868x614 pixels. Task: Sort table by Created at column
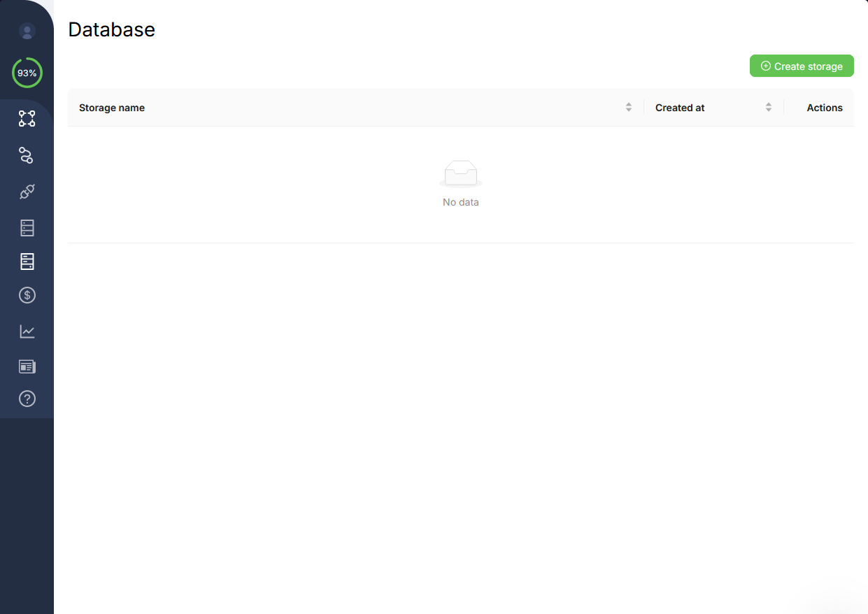point(768,107)
